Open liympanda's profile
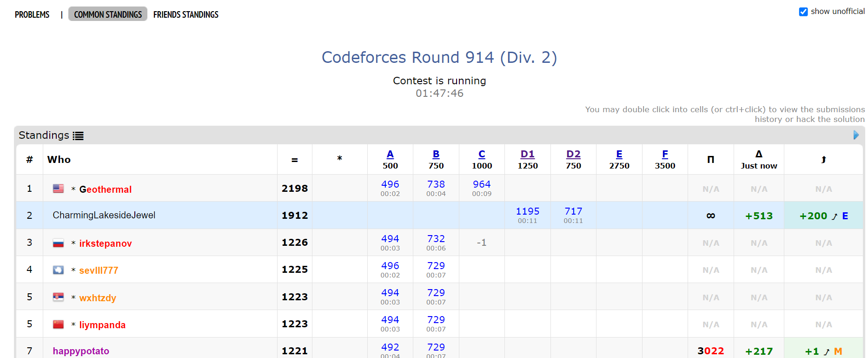 click(x=102, y=325)
